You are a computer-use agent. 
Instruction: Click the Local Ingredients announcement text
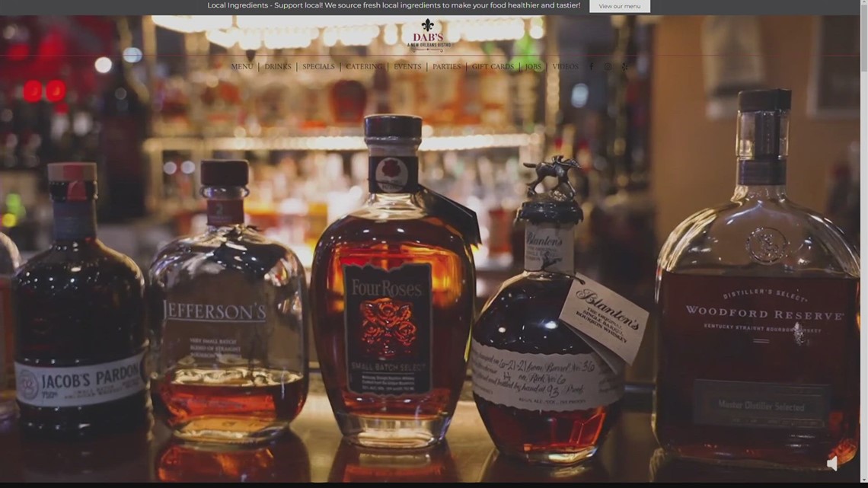pyautogui.click(x=394, y=5)
